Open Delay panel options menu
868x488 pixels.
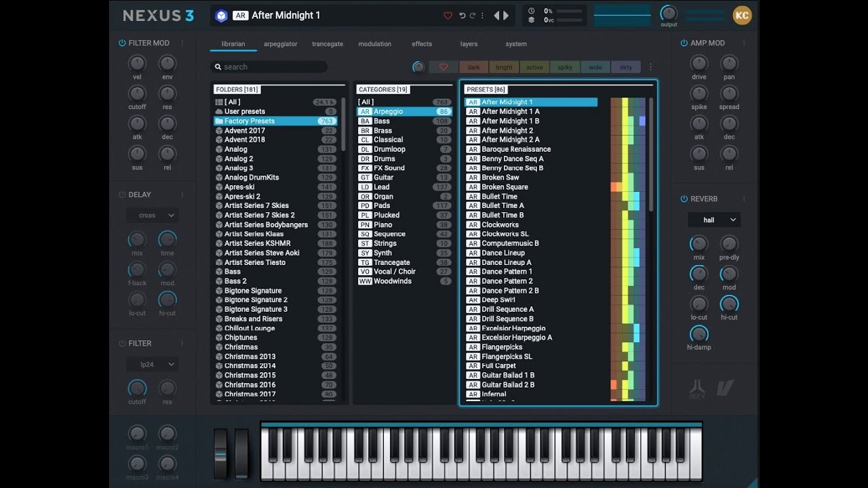tap(182, 195)
